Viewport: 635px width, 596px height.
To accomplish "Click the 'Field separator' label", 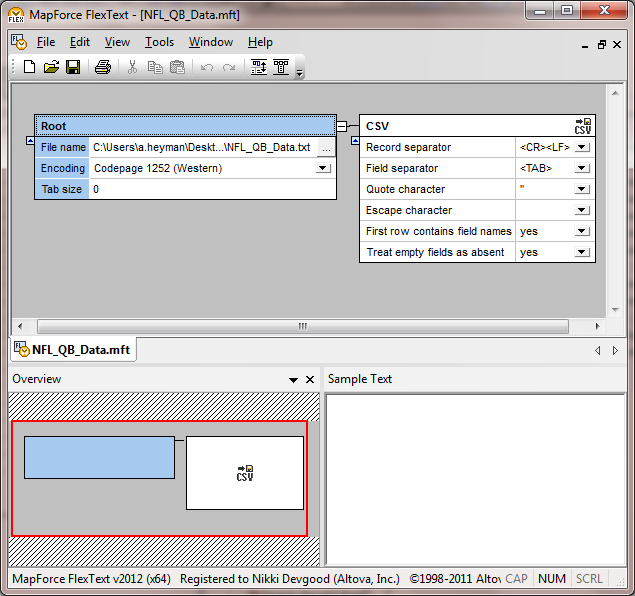I will (402, 168).
